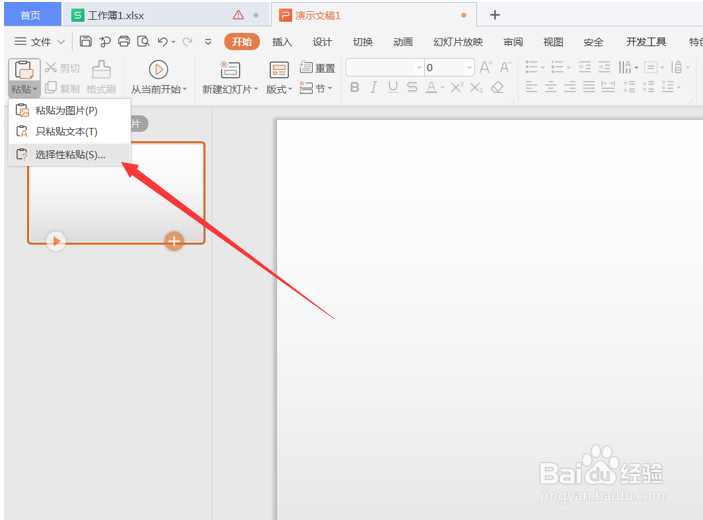Switch to the Insert (插入) ribbon tab
The height and width of the screenshot is (520, 703).
282,42
